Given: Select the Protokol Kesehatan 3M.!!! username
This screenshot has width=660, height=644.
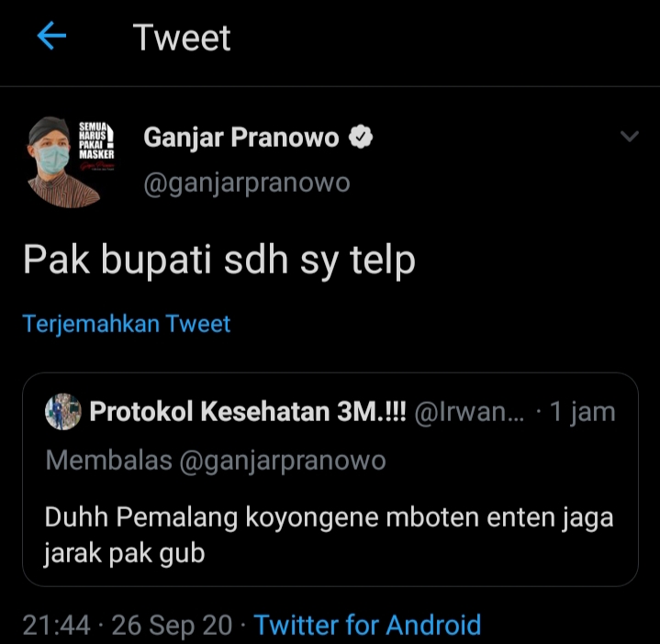Looking at the screenshot, I should (x=248, y=411).
